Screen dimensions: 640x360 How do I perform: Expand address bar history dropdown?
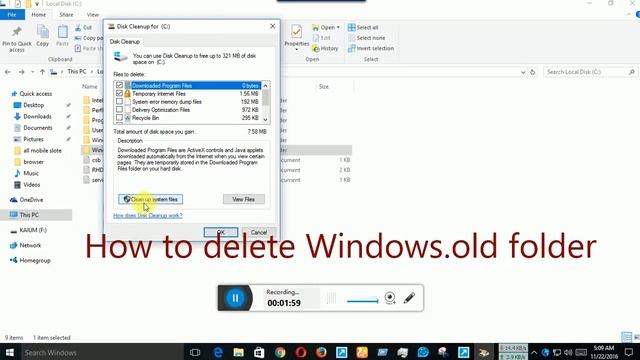pos(523,72)
